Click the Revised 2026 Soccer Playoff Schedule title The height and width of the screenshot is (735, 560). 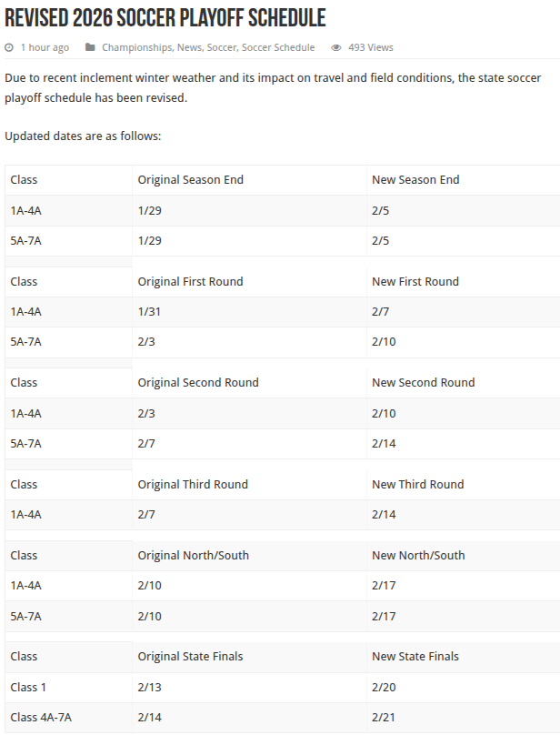(x=165, y=18)
